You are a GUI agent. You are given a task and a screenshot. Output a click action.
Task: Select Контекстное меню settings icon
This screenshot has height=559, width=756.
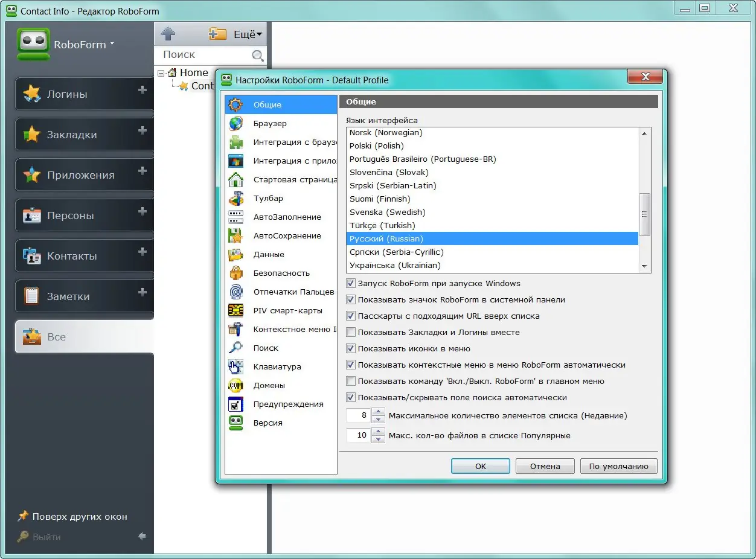pyautogui.click(x=235, y=329)
